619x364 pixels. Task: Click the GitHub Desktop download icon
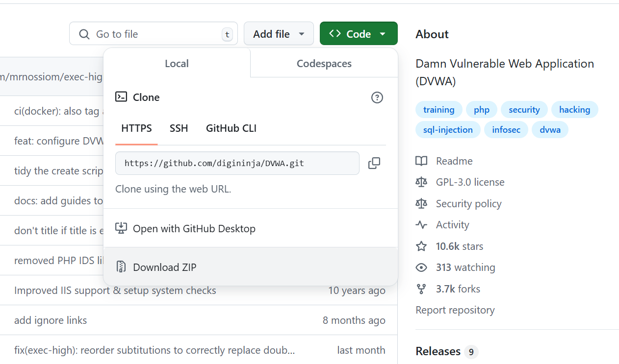121,228
